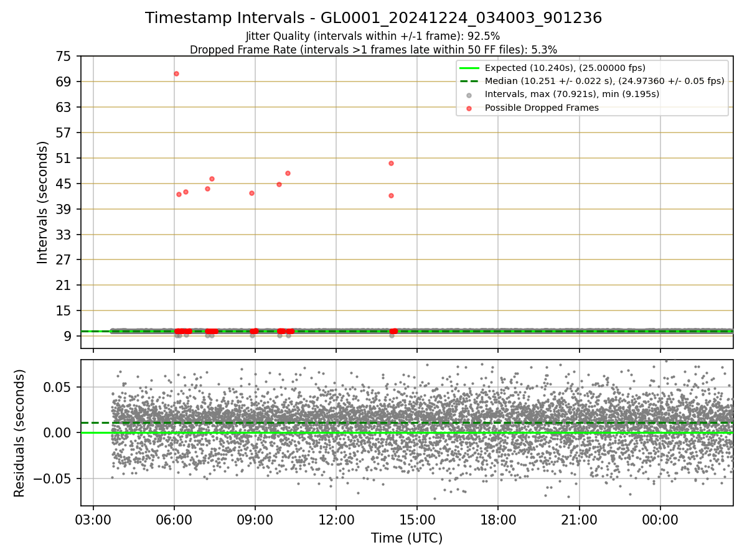Click the residuals tick label −0.05

coord(52,478)
